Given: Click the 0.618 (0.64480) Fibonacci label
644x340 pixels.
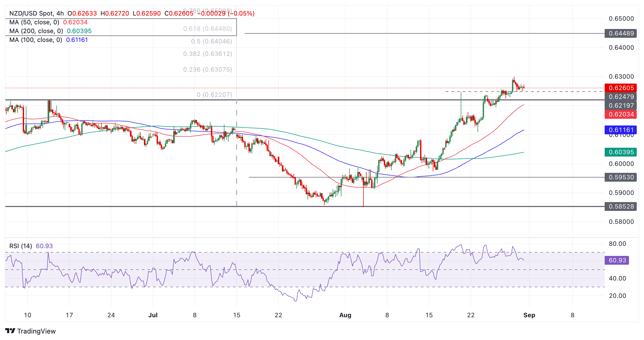Looking at the screenshot, I should point(208,29).
